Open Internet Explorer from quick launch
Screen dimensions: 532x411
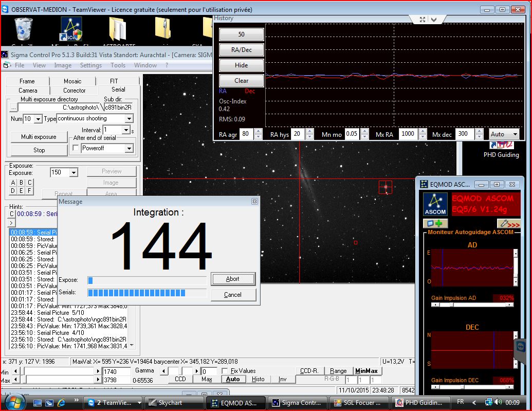pos(62,402)
